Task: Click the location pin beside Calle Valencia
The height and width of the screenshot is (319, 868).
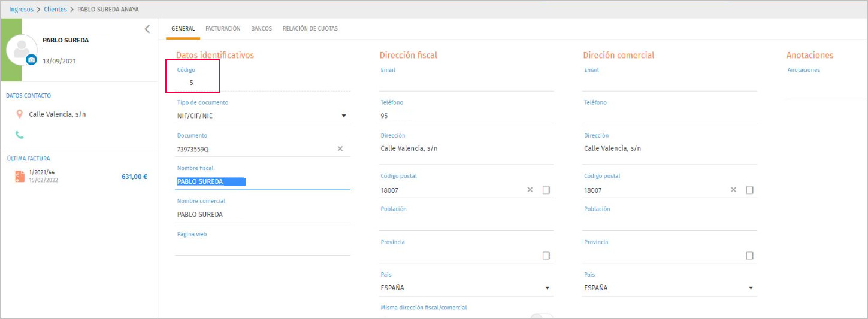Action: click(19, 114)
